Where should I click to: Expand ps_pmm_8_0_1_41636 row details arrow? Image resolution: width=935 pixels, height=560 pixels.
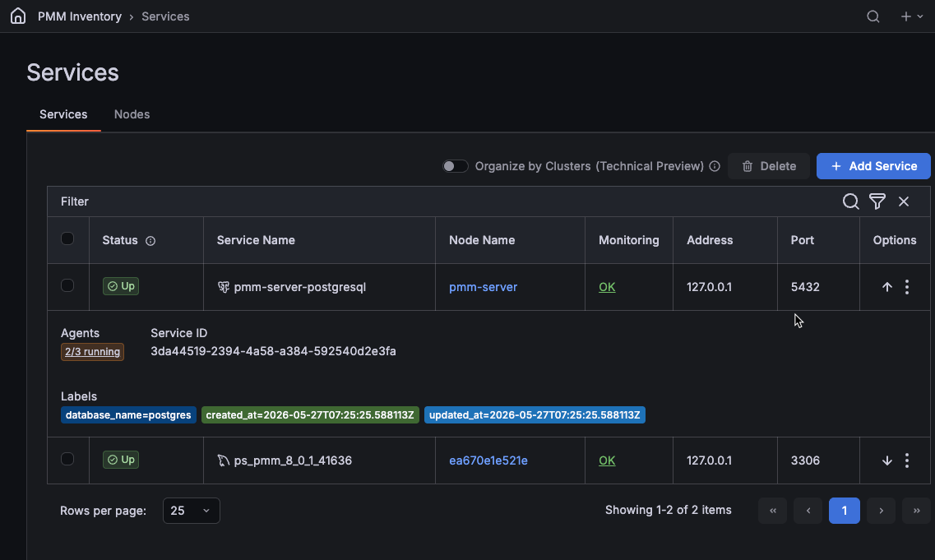coord(887,460)
